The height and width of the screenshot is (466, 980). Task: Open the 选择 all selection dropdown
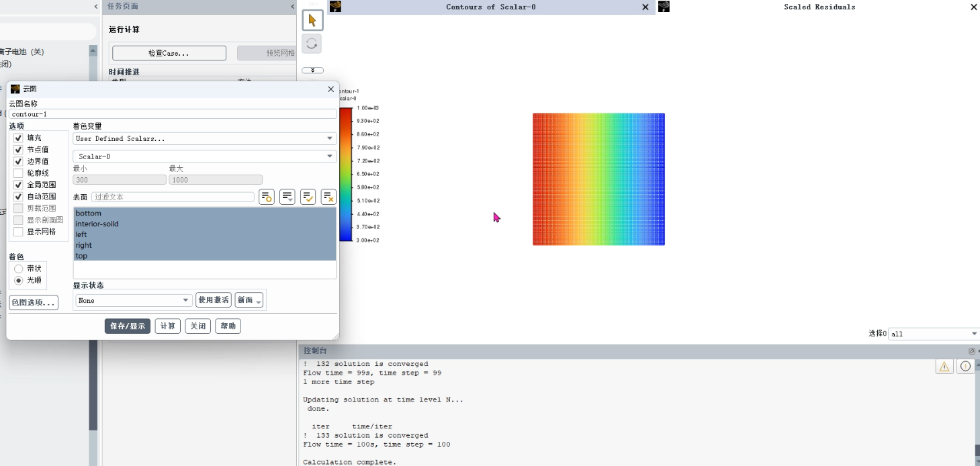[x=934, y=334]
